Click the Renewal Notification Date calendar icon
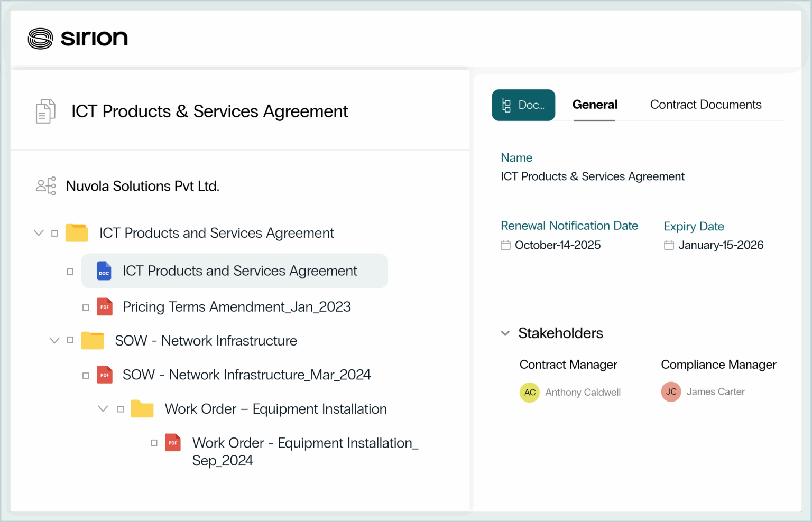The image size is (812, 522). click(506, 245)
